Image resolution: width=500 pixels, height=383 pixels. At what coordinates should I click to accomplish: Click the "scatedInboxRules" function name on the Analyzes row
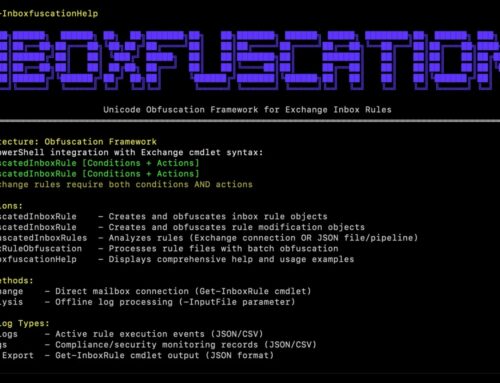click(43, 238)
